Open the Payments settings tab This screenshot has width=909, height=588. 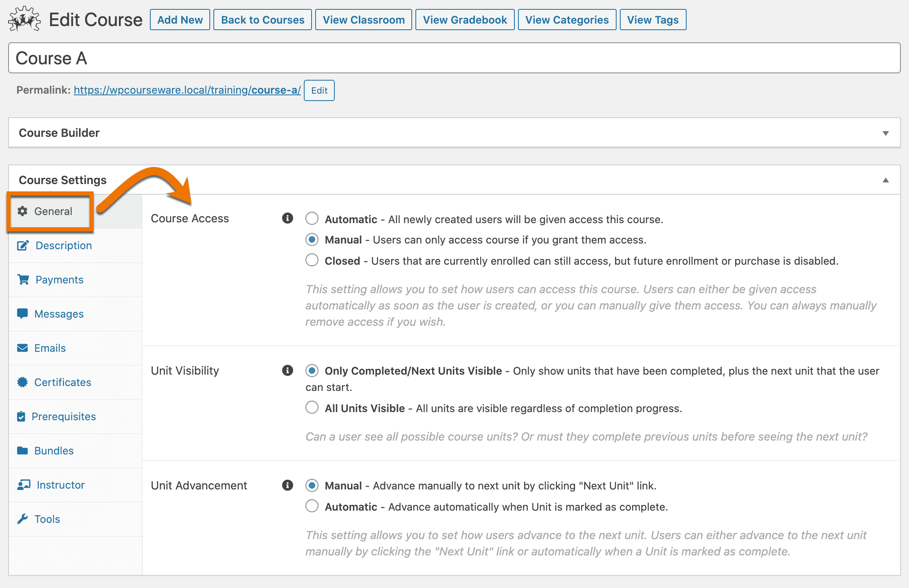tap(76, 280)
